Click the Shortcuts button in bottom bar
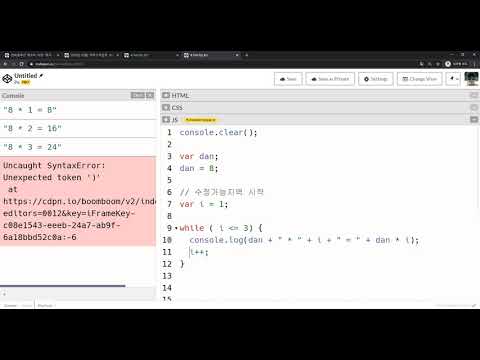Screen dimensions: 480x360 [45, 305]
